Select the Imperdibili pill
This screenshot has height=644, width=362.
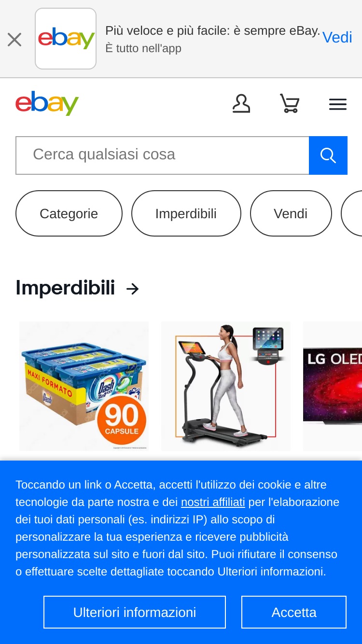pos(186,213)
